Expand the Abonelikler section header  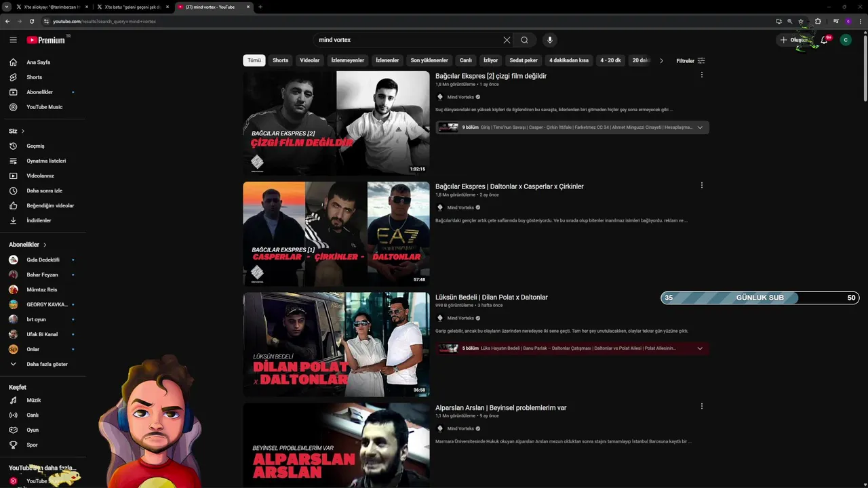click(x=28, y=245)
